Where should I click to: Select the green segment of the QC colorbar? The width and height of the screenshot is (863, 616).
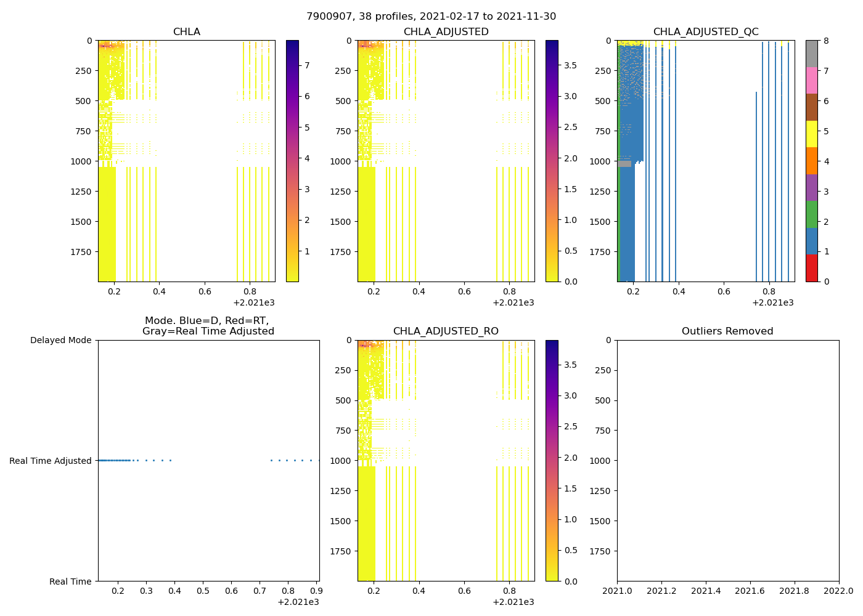click(812, 214)
